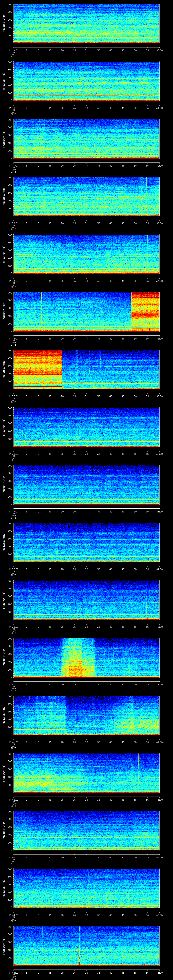
Task: Select the spectrogram panel starting at 11:30:00
Action: tap(86, 81)
